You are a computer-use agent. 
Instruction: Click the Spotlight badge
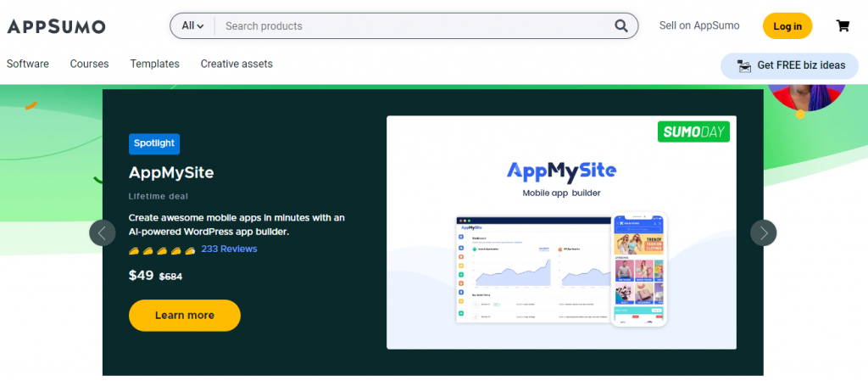(x=154, y=143)
